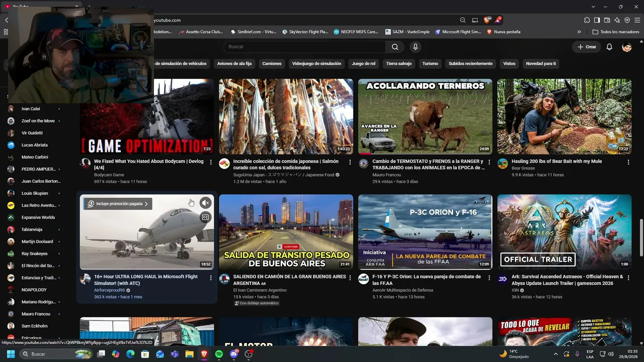
Task: Open the tab search dropdown chevron
Action: pyautogui.click(x=594, y=7)
